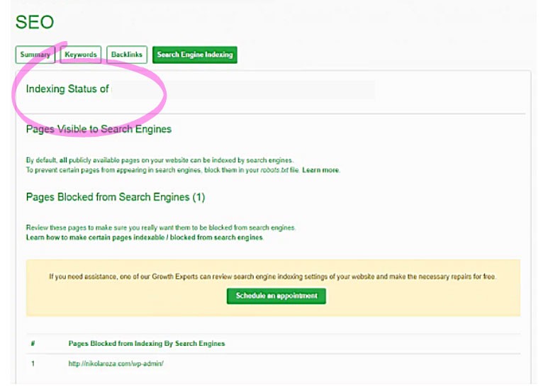
Task: Click the Pages Blocked from Indexing column header
Action: (x=146, y=343)
